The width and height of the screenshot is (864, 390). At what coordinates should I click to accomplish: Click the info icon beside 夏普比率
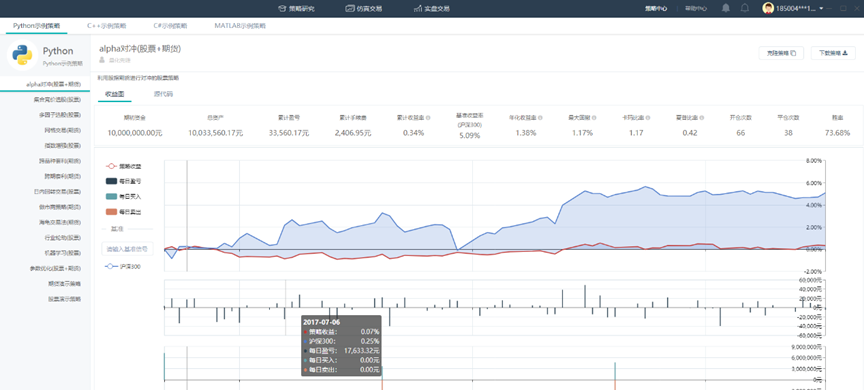point(703,117)
